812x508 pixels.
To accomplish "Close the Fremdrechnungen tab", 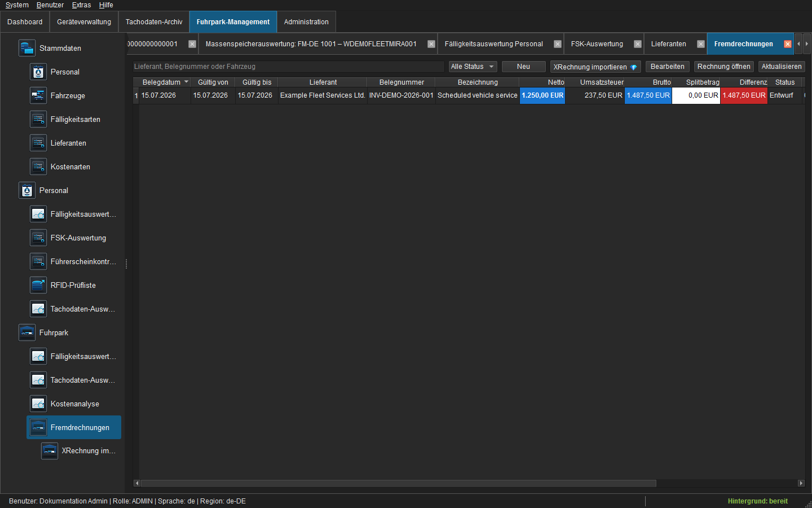I will (x=788, y=44).
